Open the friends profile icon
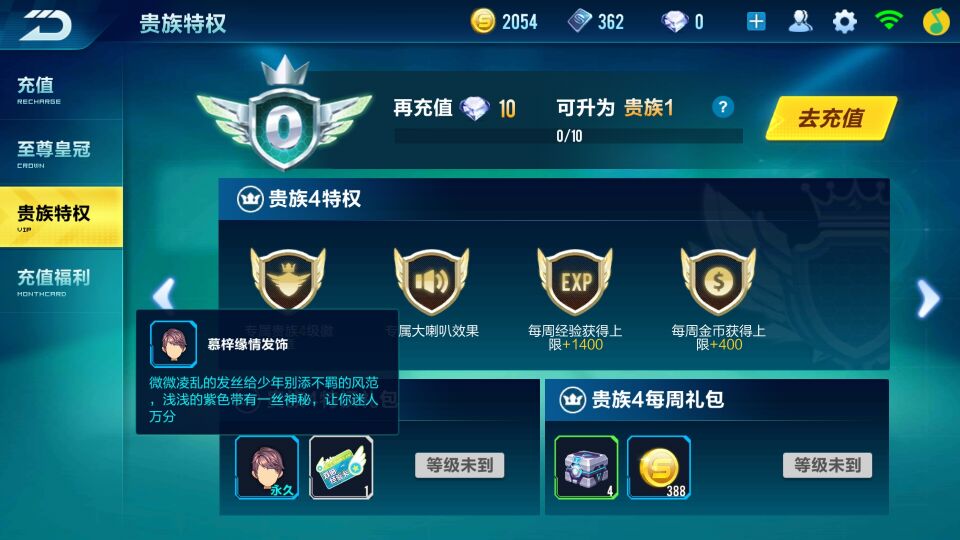The height and width of the screenshot is (540, 960). [x=800, y=22]
